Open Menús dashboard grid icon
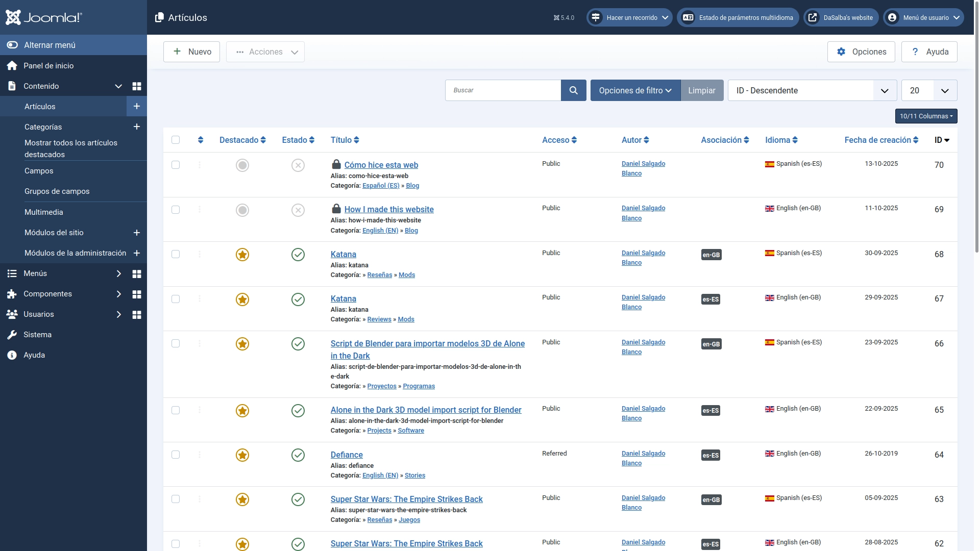Image resolution: width=980 pixels, height=551 pixels. pyautogui.click(x=136, y=274)
